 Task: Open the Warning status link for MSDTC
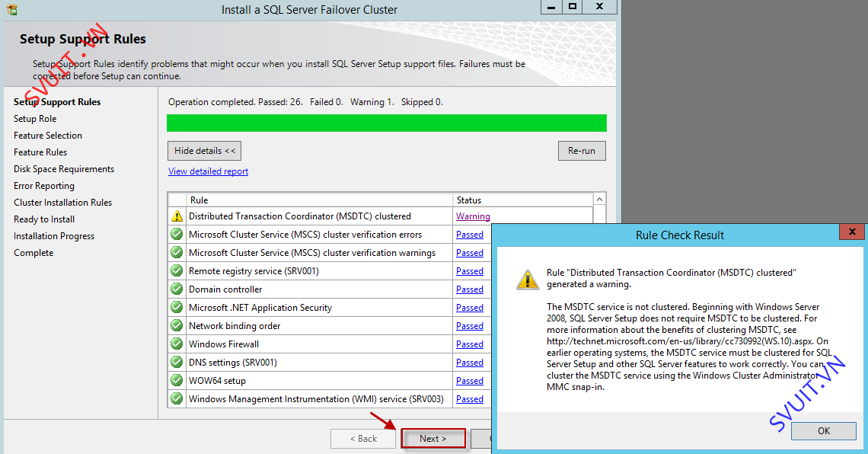[473, 216]
